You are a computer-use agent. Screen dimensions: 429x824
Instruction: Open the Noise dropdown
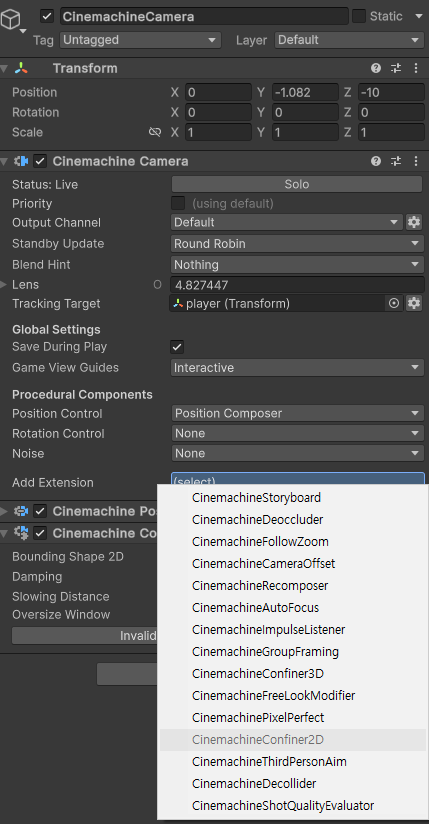point(297,454)
